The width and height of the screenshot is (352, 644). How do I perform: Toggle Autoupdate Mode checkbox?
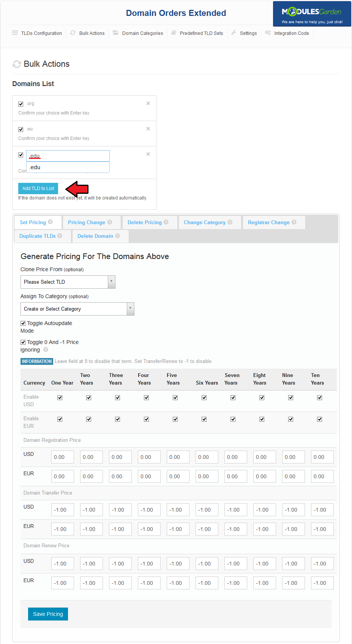point(23,323)
